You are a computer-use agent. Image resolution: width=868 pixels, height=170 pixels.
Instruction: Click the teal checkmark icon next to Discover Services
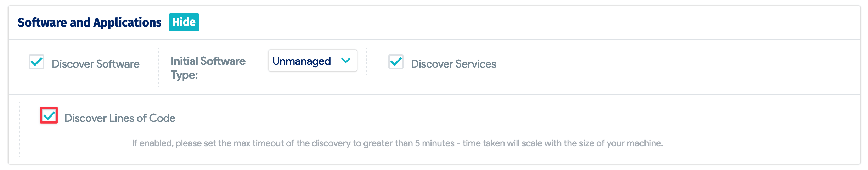396,62
